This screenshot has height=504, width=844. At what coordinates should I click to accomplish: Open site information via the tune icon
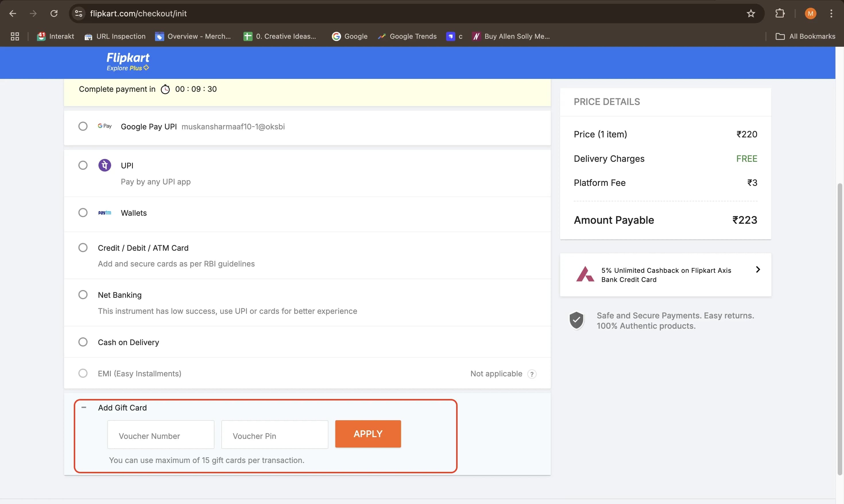tap(78, 13)
